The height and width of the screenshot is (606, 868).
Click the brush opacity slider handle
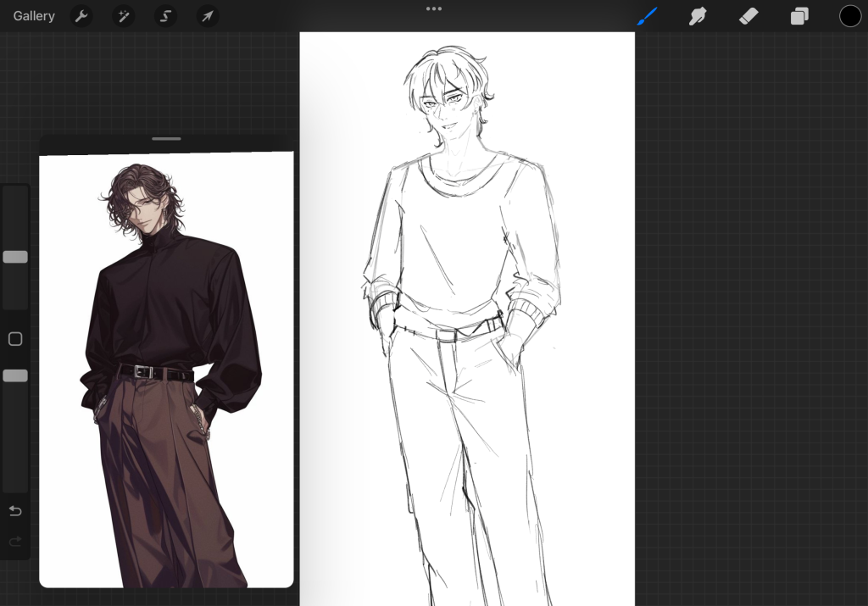15,375
